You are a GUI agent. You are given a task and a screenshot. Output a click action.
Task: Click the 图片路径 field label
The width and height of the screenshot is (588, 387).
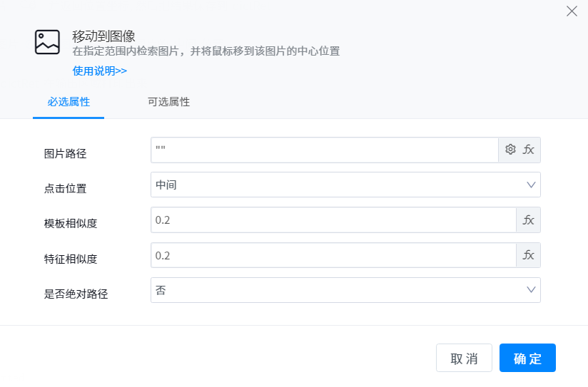[x=65, y=153]
